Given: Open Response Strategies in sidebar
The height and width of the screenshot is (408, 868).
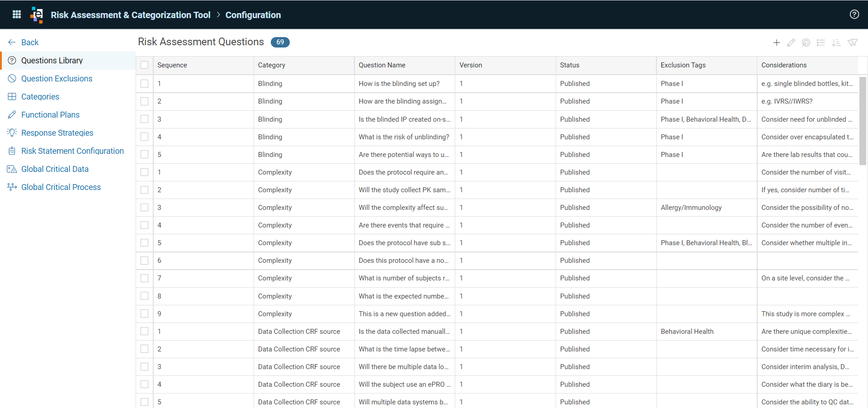Looking at the screenshot, I should 57,133.
